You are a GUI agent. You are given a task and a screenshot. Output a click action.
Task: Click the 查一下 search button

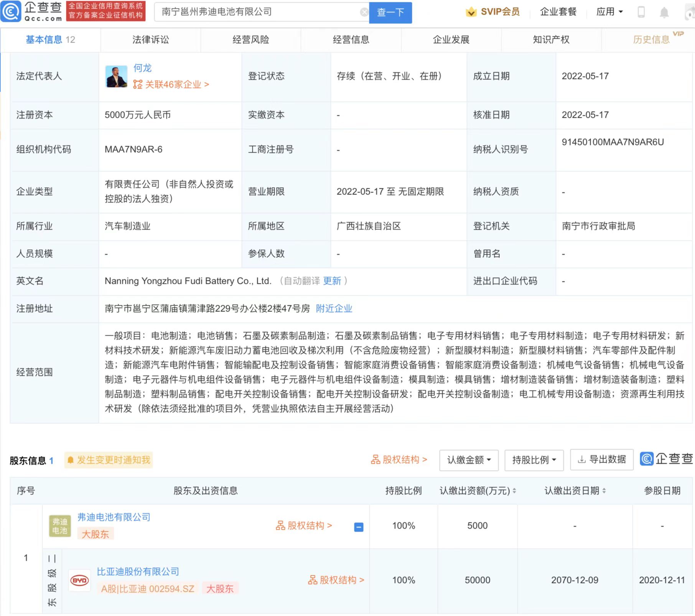tap(390, 12)
